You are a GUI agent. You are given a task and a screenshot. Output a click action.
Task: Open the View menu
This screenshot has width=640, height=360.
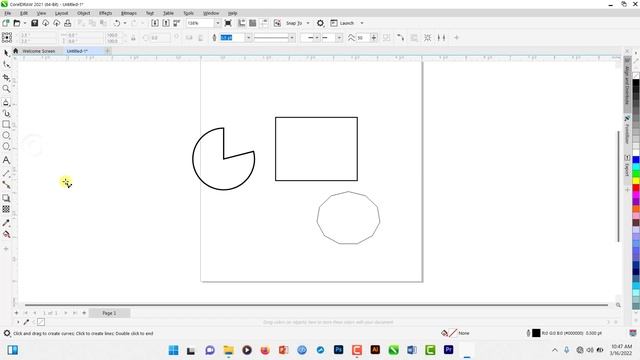pyautogui.click(x=41, y=13)
